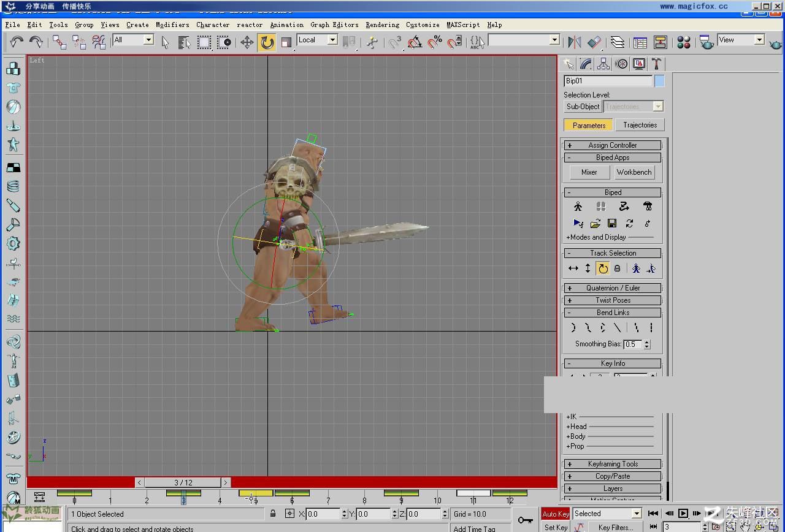This screenshot has height=532, width=785.
Task: Switch to the Display command panel tab
Action: 638,64
